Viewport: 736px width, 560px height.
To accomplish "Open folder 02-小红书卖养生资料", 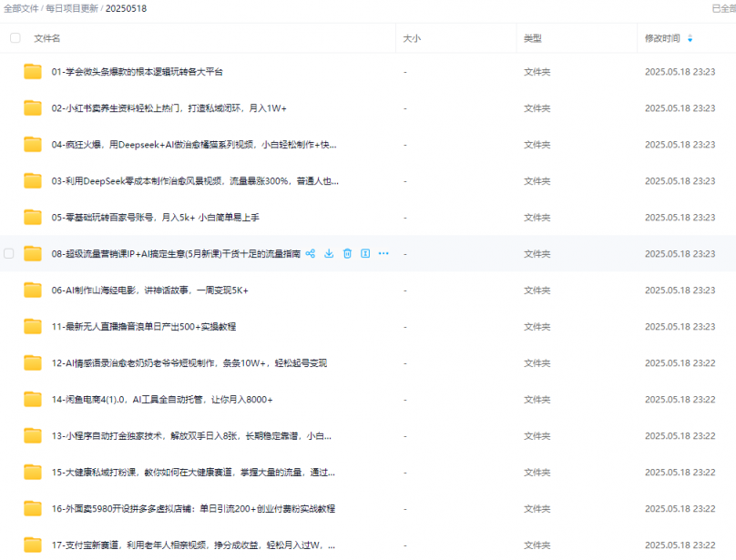I will click(x=169, y=107).
